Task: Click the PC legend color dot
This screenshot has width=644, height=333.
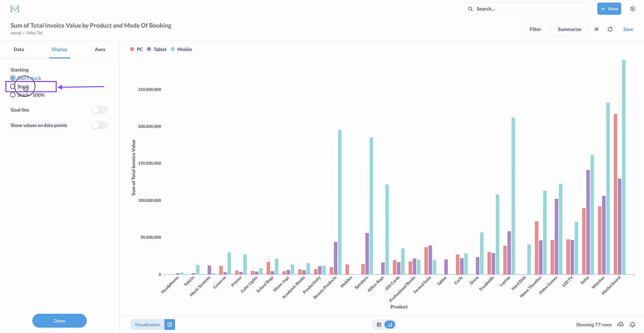Action: 132,49
